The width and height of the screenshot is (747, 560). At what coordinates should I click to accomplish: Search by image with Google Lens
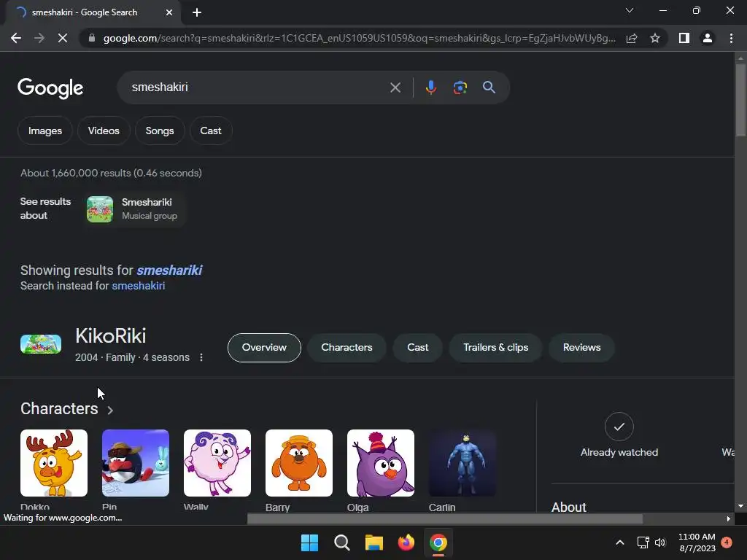[x=460, y=87]
